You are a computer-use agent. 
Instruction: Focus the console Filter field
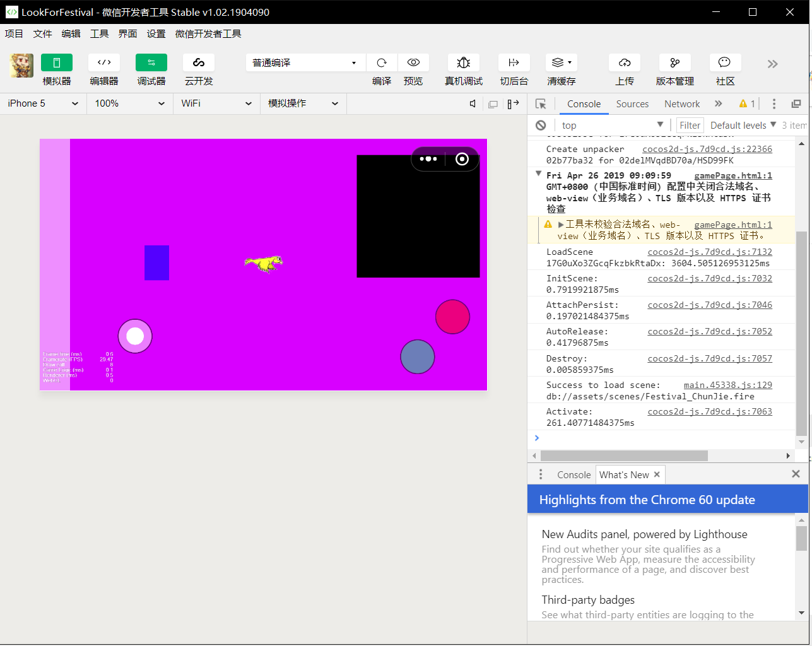pos(690,126)
